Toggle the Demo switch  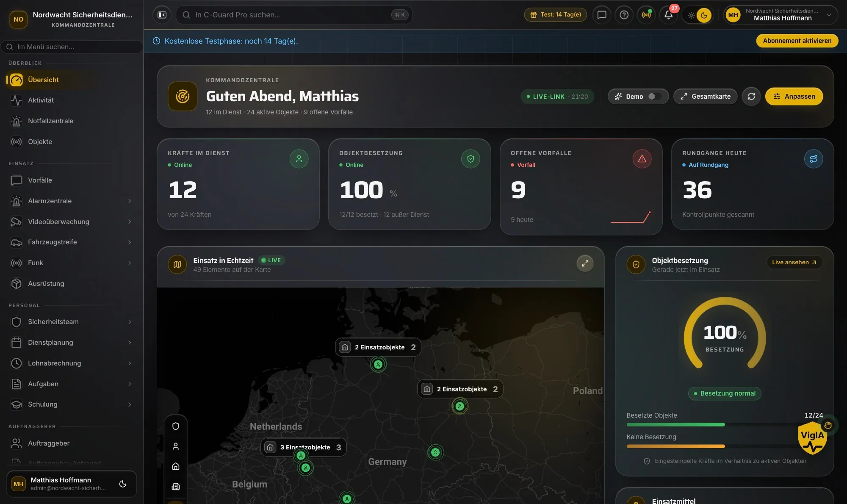(x=654, y=97)
